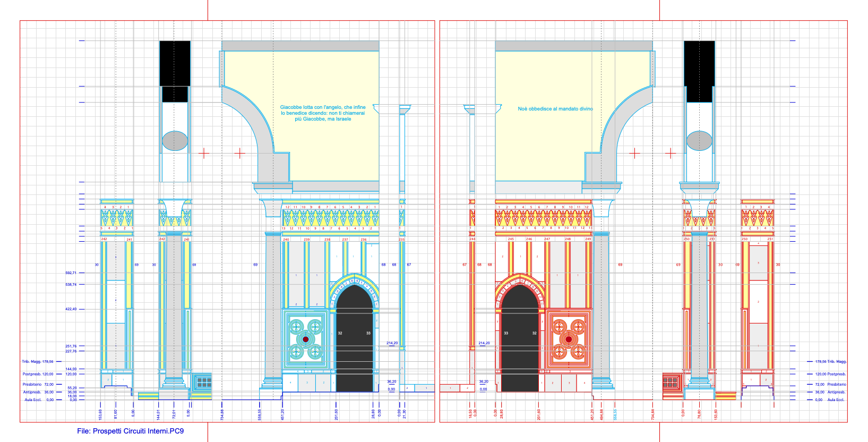Image resolution: width=868 pixels, height=442 pixels.
Task: Select the red circular-motif marble panel
Action: point(569,339)
